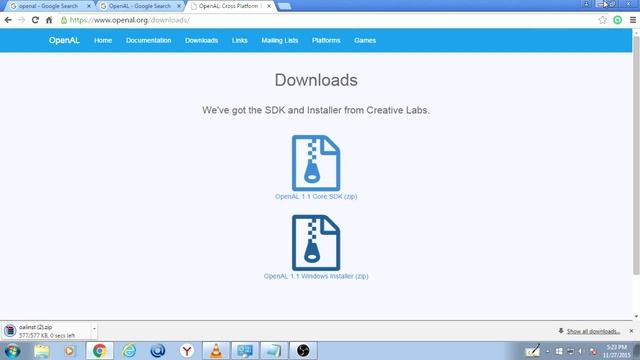
Task: Open VLC media player from the taskbar
Action: coord(216,351)
